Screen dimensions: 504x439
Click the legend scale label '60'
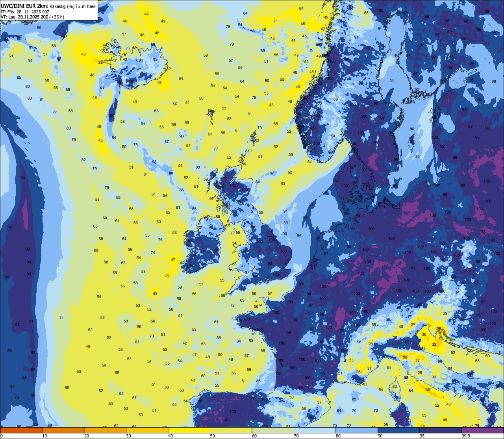tap(254, 436)
